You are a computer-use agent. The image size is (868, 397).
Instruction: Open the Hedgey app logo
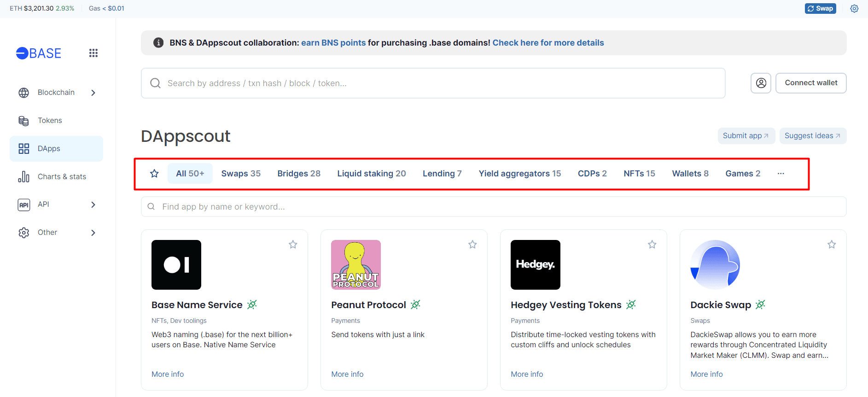[536, 265]
